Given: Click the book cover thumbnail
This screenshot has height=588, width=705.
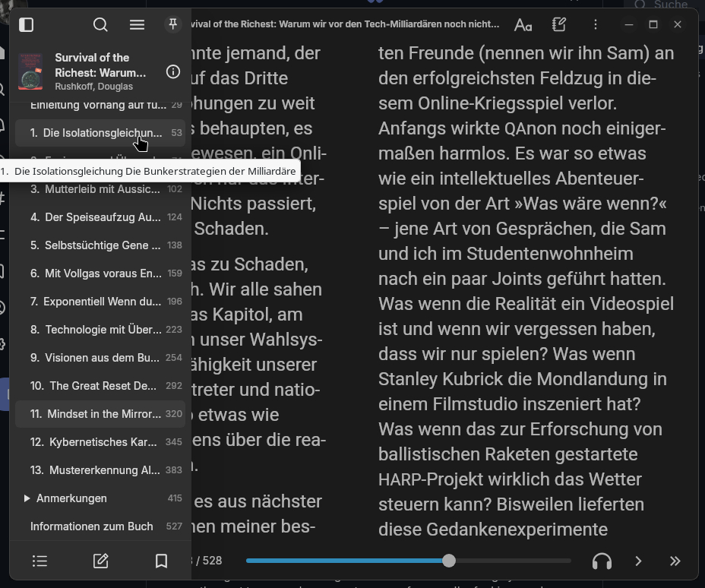Looking at the screenshot, I should 30,72.
